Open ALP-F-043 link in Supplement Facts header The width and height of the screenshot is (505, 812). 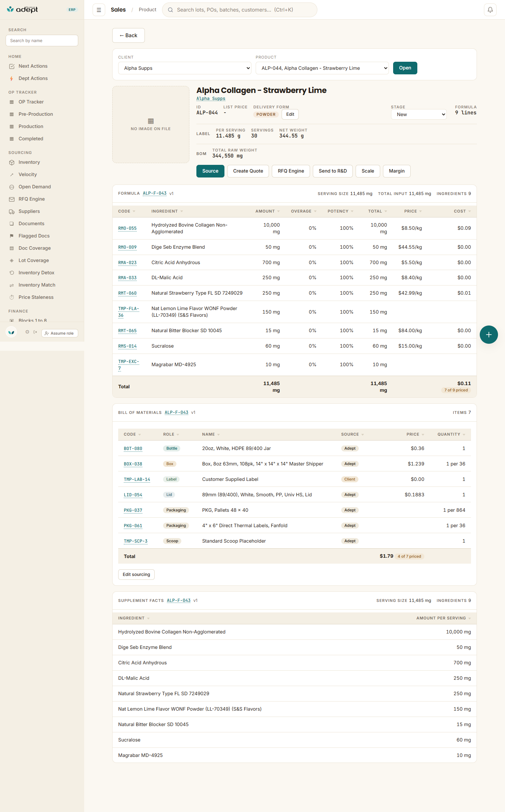(179, 600)
